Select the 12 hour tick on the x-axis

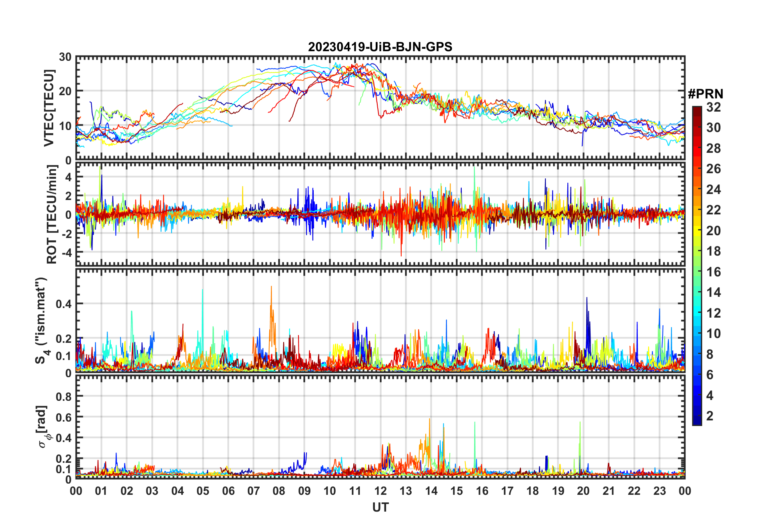[380, 491]
